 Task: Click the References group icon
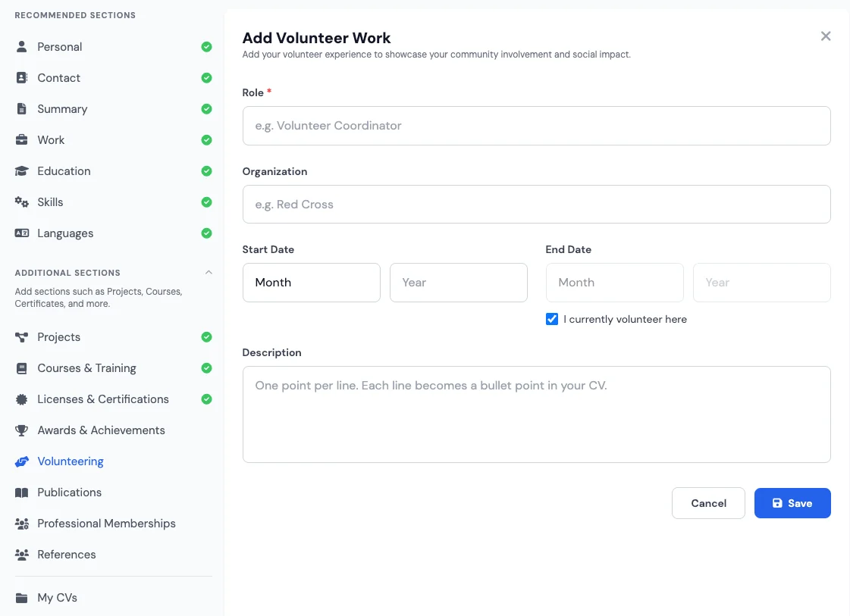[x=22, y=554]
